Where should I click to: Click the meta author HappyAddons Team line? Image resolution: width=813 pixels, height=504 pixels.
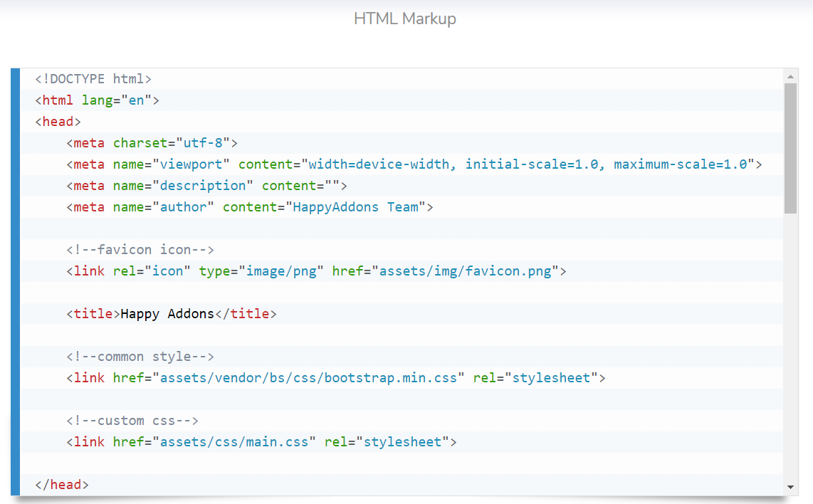[249, 207]
